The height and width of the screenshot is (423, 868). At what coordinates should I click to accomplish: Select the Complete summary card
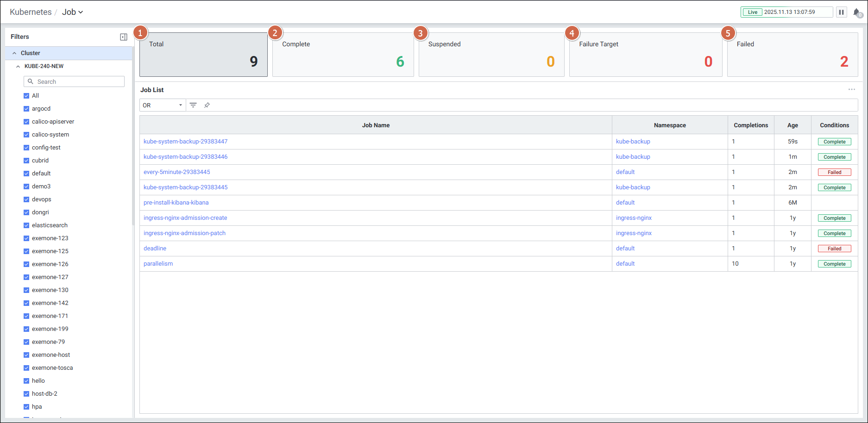pyautogui.click(x=343, y=55)
